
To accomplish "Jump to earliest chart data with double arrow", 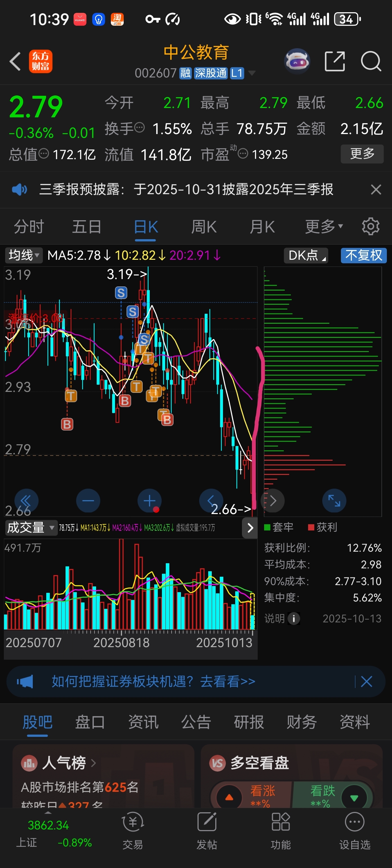I will click(x=26, y=501).
